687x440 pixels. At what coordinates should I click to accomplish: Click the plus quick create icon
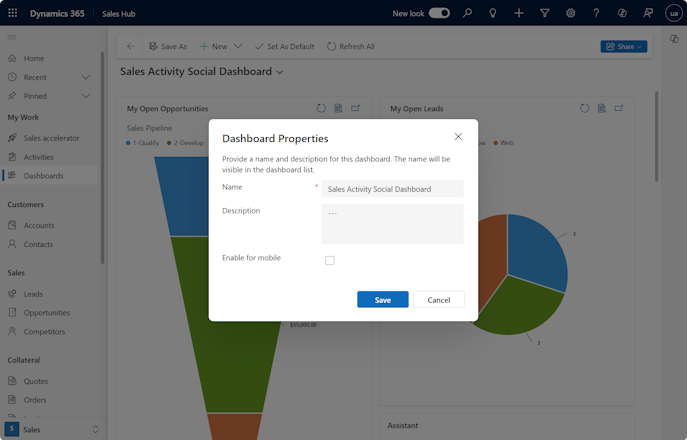point(519,13)
